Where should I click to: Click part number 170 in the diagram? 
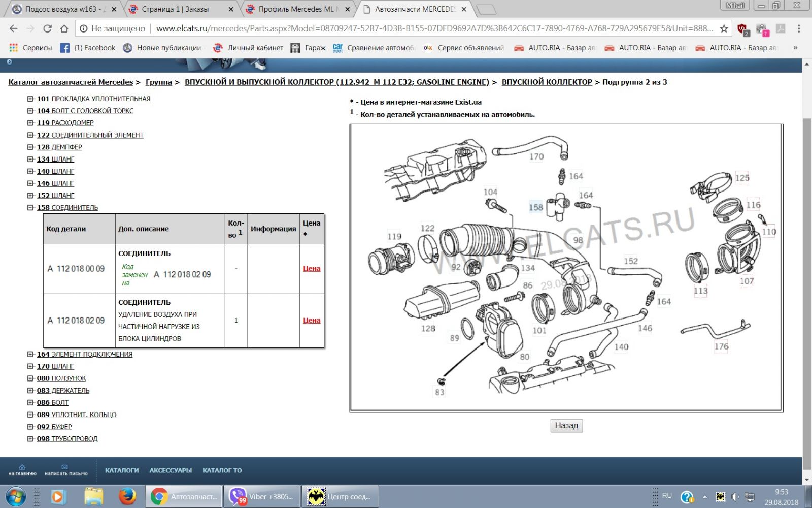coord(536,156)
